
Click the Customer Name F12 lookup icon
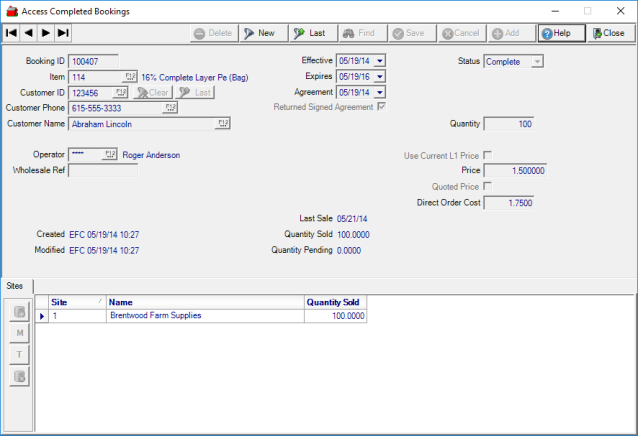222,124
